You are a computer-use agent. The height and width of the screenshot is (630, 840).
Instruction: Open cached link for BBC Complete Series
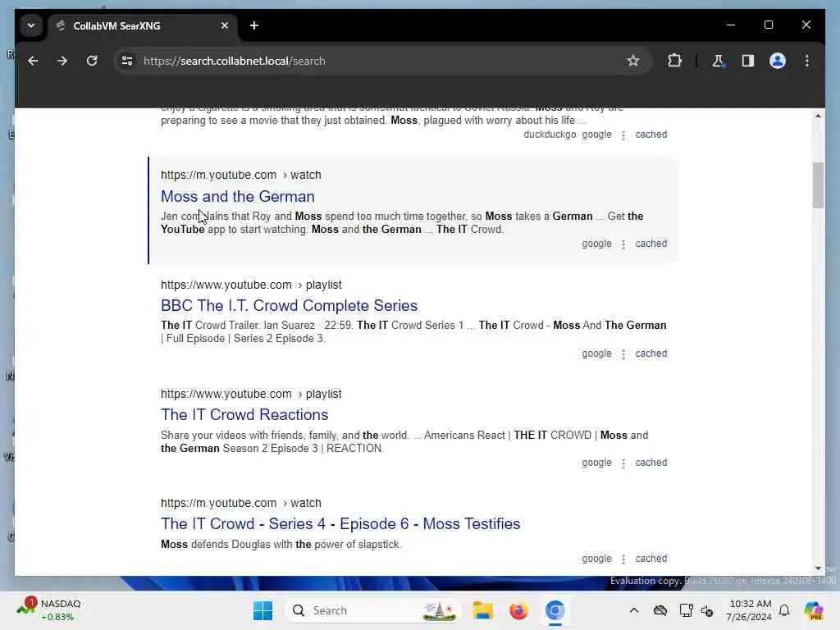651,354
